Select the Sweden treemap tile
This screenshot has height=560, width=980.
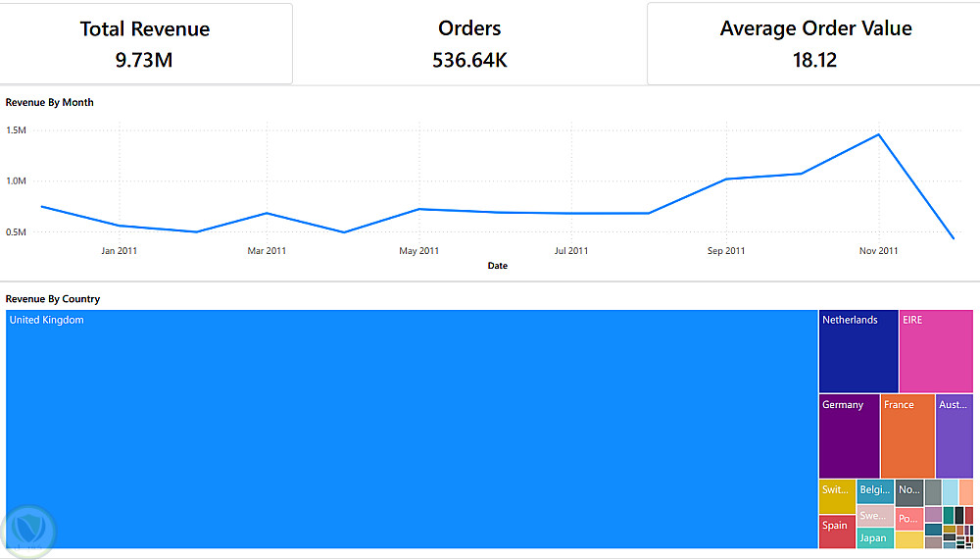(x=875, y=516)
